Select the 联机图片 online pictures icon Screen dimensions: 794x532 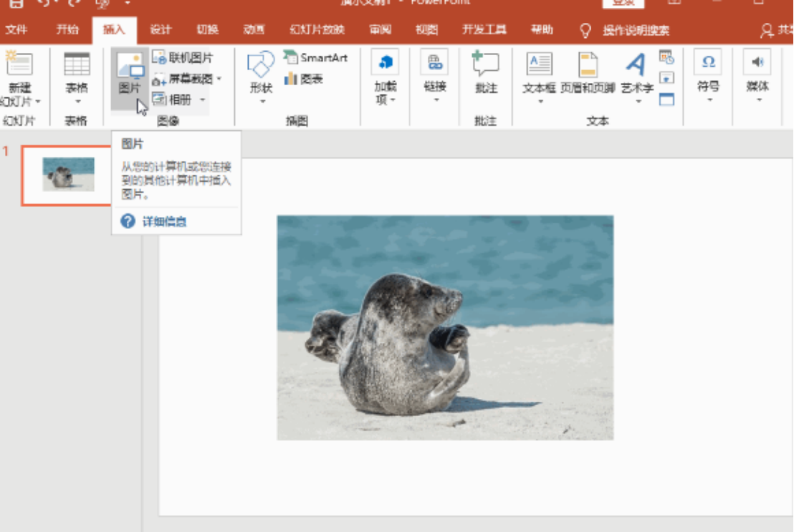(x=181, y=58)
